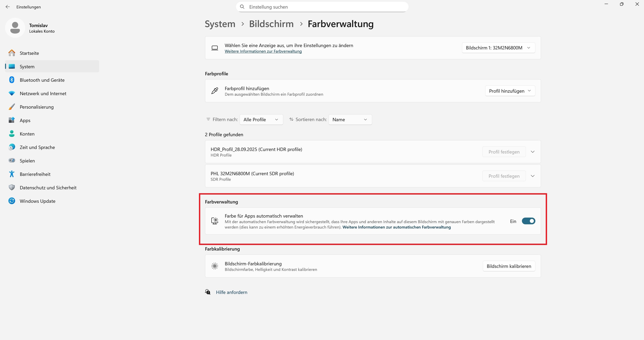Click the Datenschutz und Sicherheit shield icon

coord(12,187)
